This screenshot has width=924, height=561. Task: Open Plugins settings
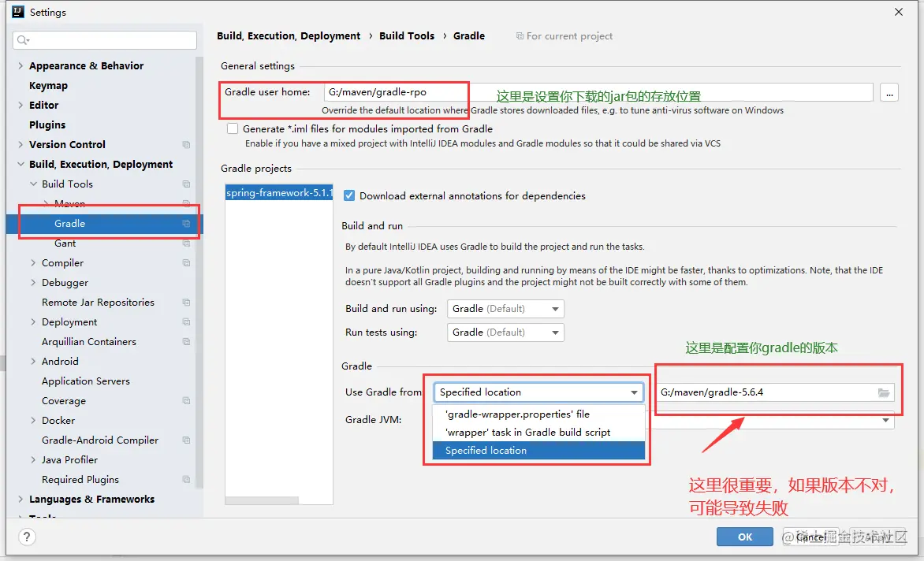[x=47, y=124]
